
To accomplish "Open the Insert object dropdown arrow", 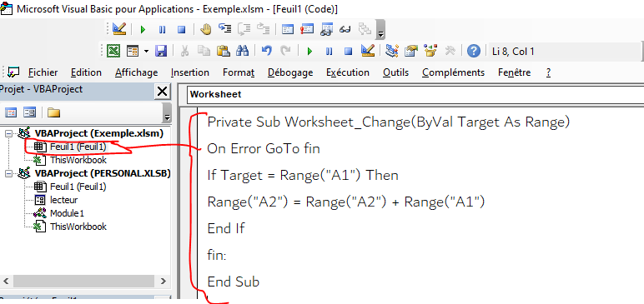I will click(146, 52).
